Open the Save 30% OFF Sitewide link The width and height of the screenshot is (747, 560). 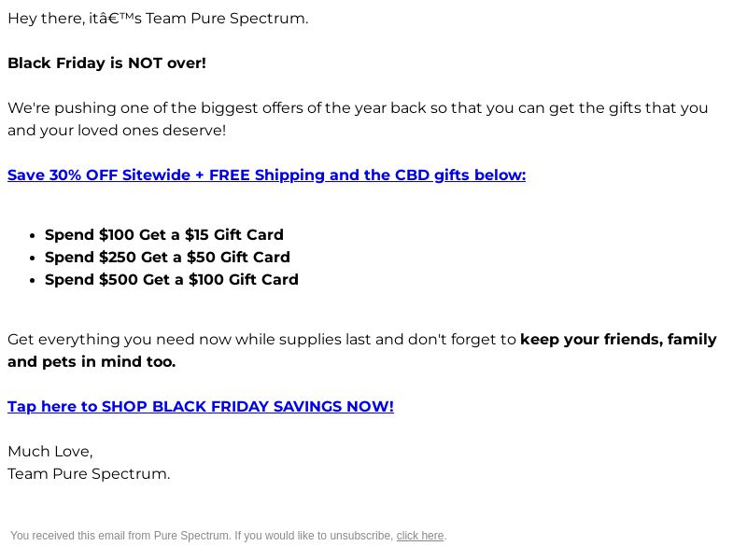pyautogui.click(x=266, y=175)
